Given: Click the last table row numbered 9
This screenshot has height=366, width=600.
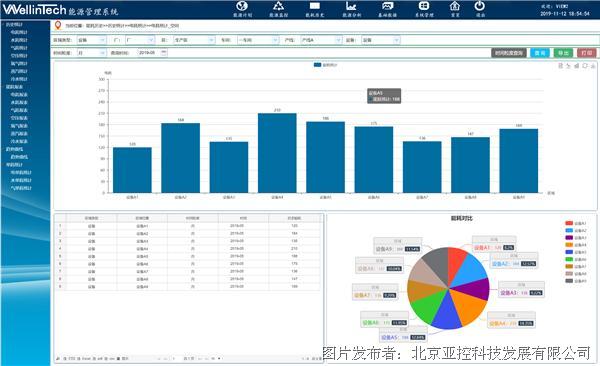Looking at the screenshot, I should click(188, 286).
